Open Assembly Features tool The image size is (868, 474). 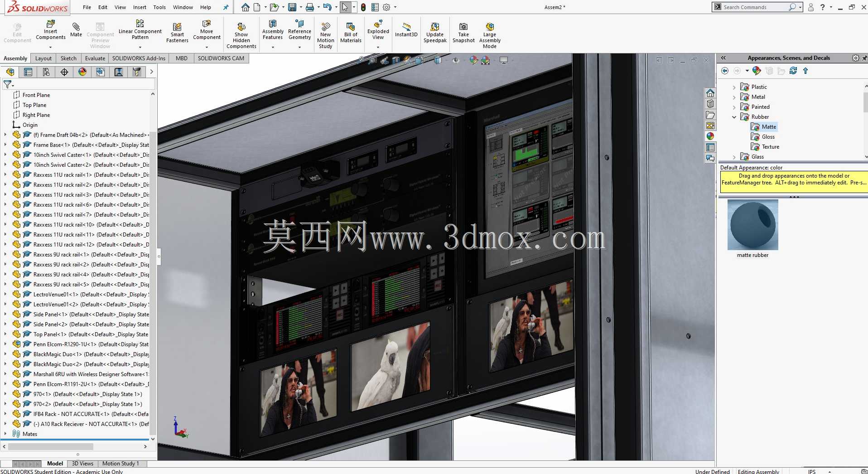pos(273,29)
